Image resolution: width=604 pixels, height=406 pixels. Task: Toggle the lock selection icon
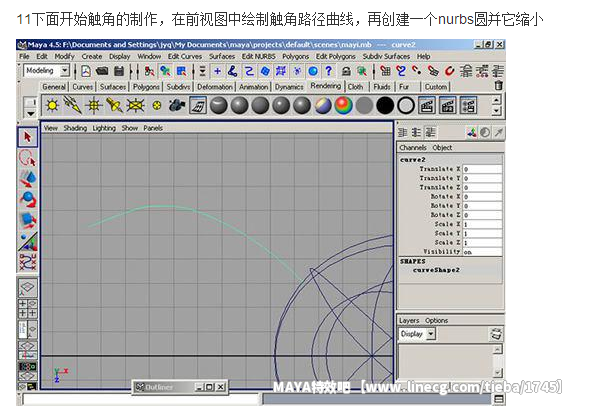click(x=346, y=71)
